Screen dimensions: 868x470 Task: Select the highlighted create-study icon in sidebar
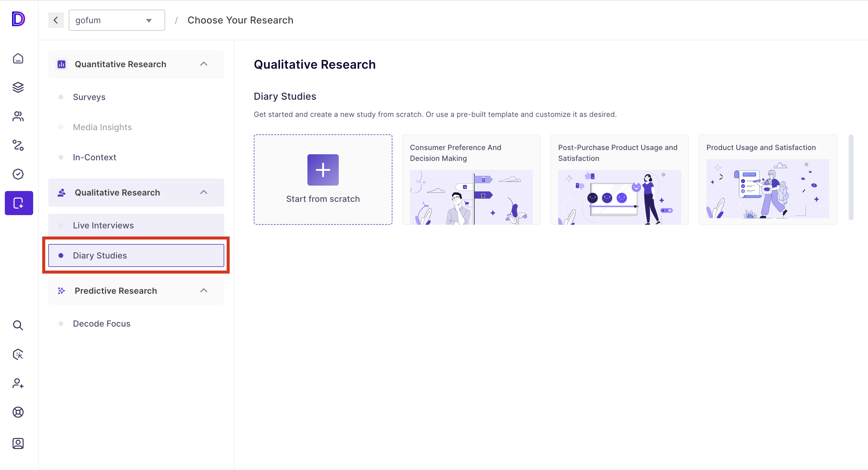[x=19, y=203]
